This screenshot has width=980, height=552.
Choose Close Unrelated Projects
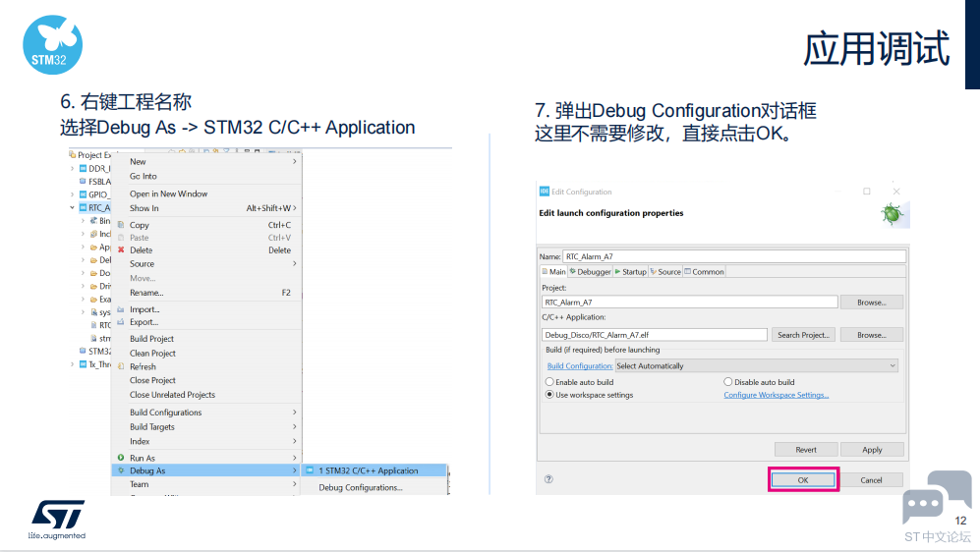[x=172, y=395]
